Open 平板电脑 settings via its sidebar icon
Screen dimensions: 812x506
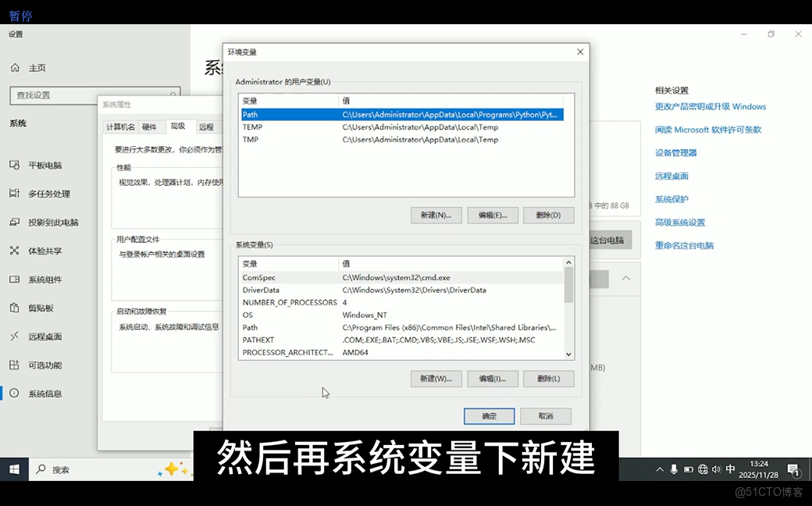[x=16, y=166]
